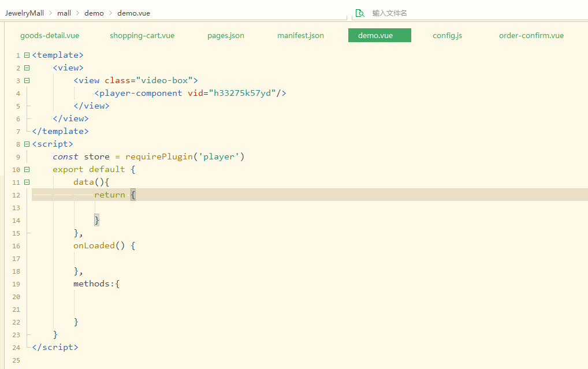
Task: Click the "video-box" class value
Action: click(164, 80)
